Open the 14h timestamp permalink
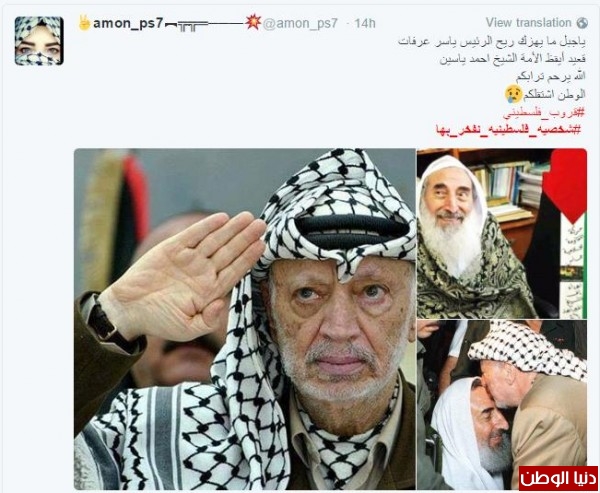This screenshot has height=493, width=600. click(x=365, y=24)
